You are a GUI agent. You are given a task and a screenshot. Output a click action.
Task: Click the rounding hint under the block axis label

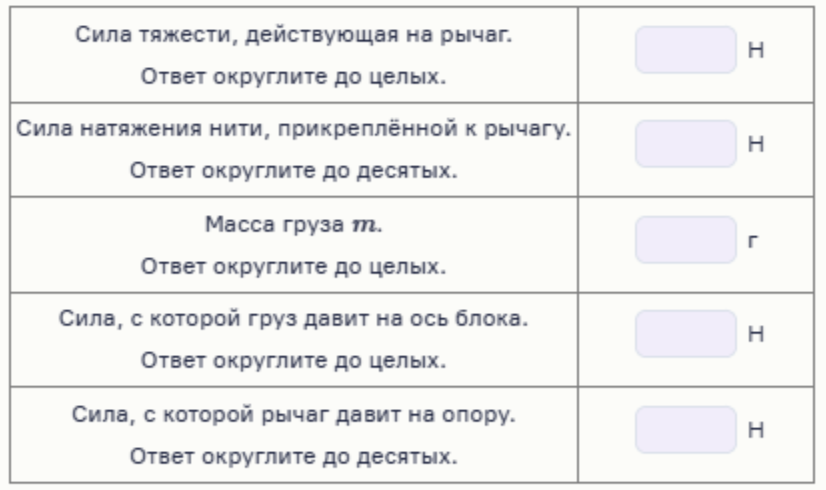point(296,360)
